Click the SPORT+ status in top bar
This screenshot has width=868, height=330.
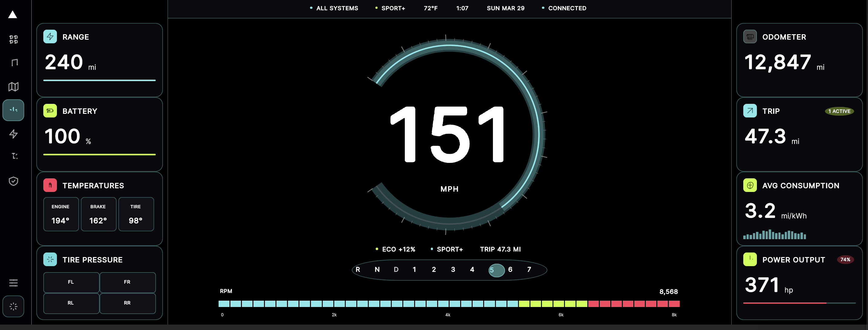click(393, 8)
